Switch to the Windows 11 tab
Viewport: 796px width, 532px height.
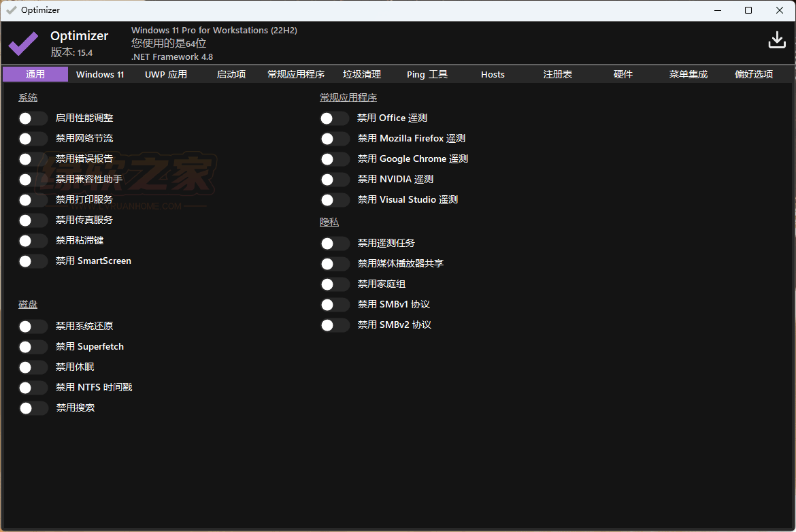[x=100, y=74]
